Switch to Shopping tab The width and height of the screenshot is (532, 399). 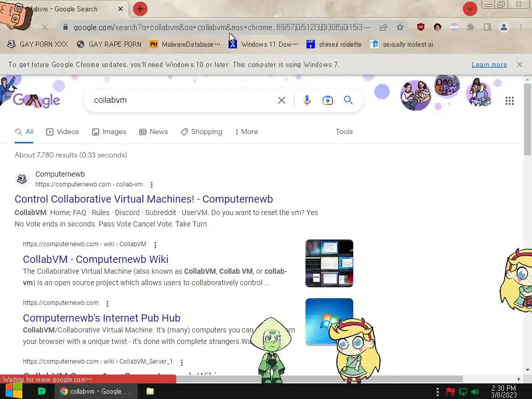point(202,131)
